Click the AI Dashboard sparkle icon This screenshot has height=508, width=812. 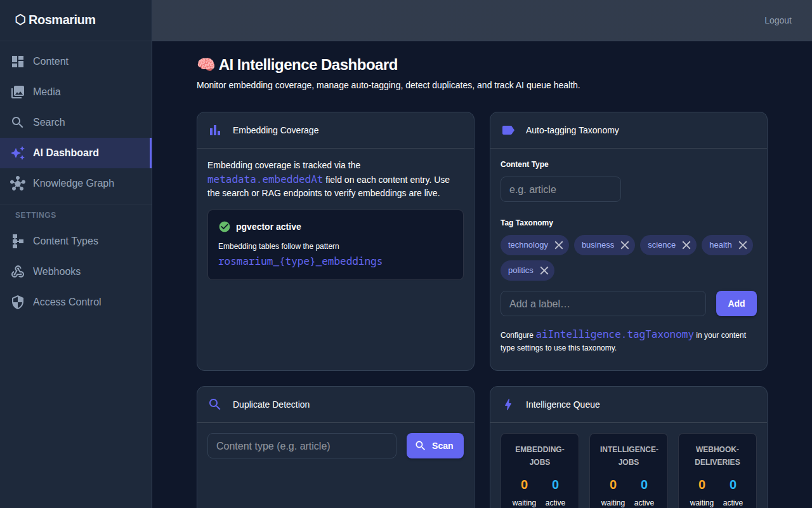coord(18,153)
